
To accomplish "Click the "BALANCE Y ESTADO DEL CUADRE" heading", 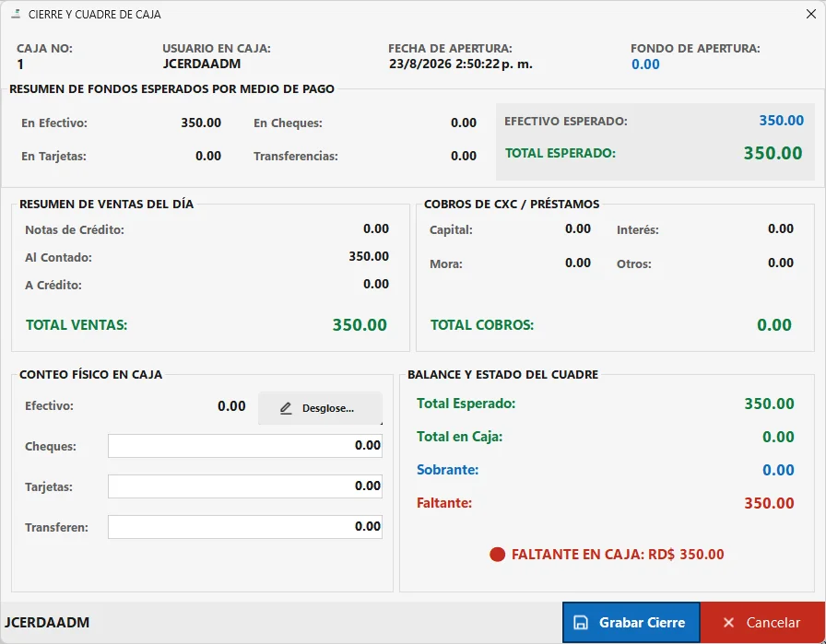I will click(x=503, y=375).
